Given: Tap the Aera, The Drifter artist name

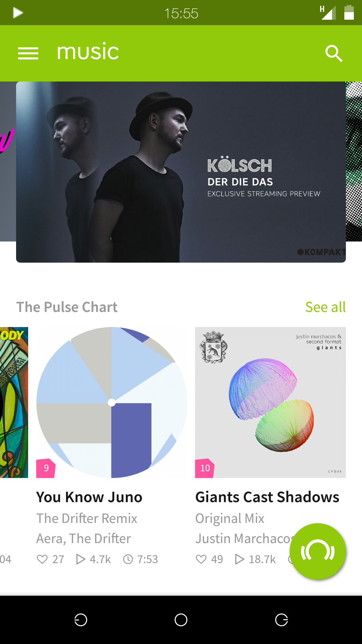Looking at the screenshot, I should click(x=83, y=538).
